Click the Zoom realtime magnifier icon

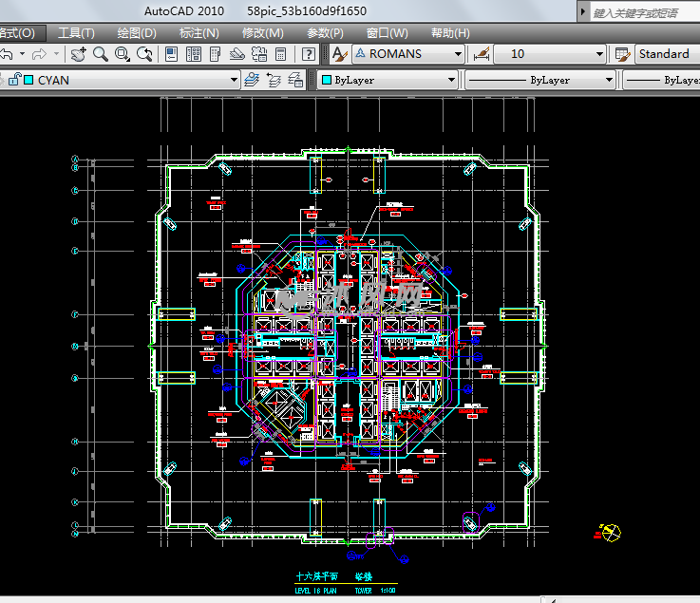[101, 54]
